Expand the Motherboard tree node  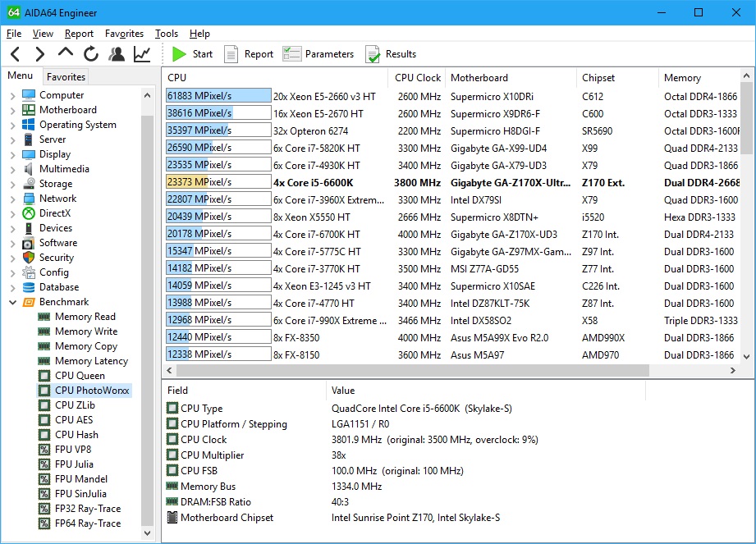tap(12, 111)
